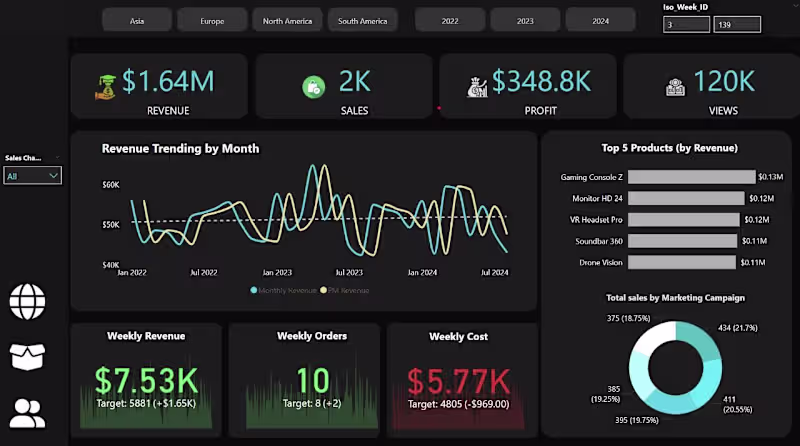The height and width of the screenshot is (446, 800).
Task: Click the views icon beside 120K
Action: click(x=675, y=87)
